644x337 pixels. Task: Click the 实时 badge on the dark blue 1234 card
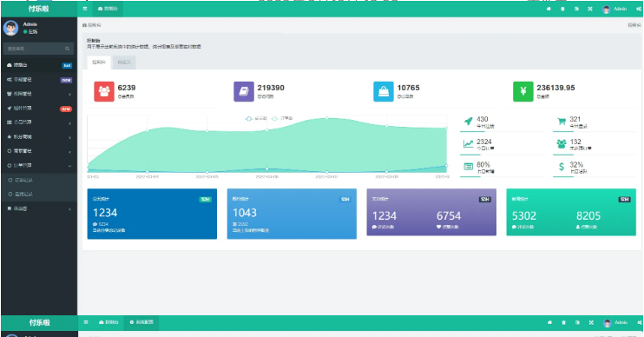(205, 199)
